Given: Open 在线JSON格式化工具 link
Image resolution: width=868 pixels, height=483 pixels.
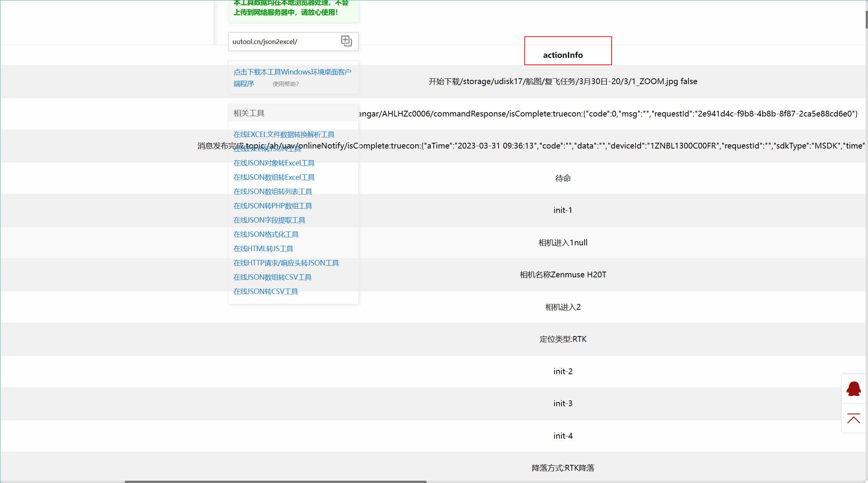Looking at the screenshot, I should click(x=266, y=234).
